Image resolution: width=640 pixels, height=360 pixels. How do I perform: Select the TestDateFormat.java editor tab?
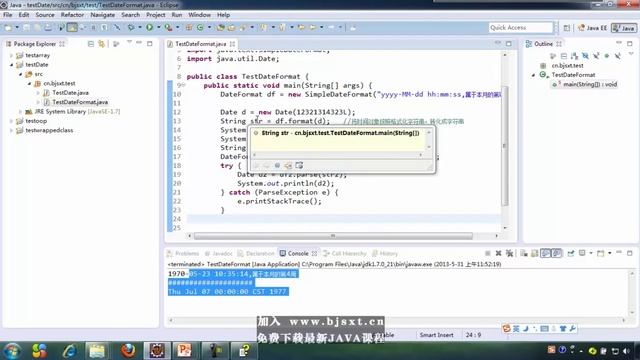(200, 44)
